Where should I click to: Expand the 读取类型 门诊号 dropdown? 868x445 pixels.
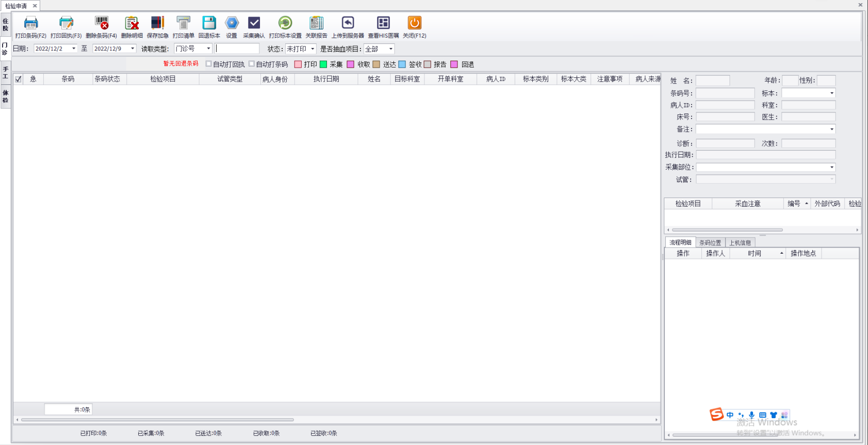[x=208, y=48]
